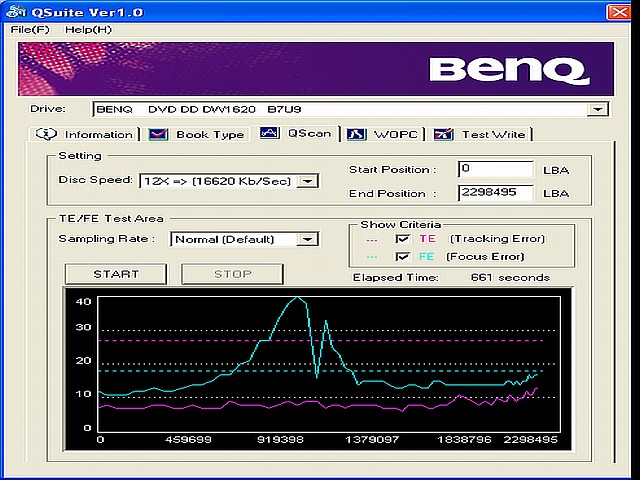Click the 'Disc Speed:' label
This screenshot has width=640, height=480.
(x=96, y=180)
